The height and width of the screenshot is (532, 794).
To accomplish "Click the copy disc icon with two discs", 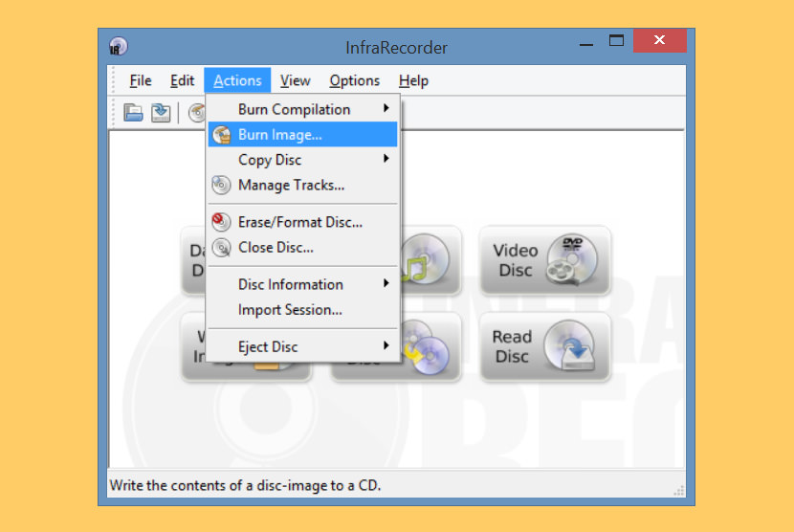I will pos(427,348).
